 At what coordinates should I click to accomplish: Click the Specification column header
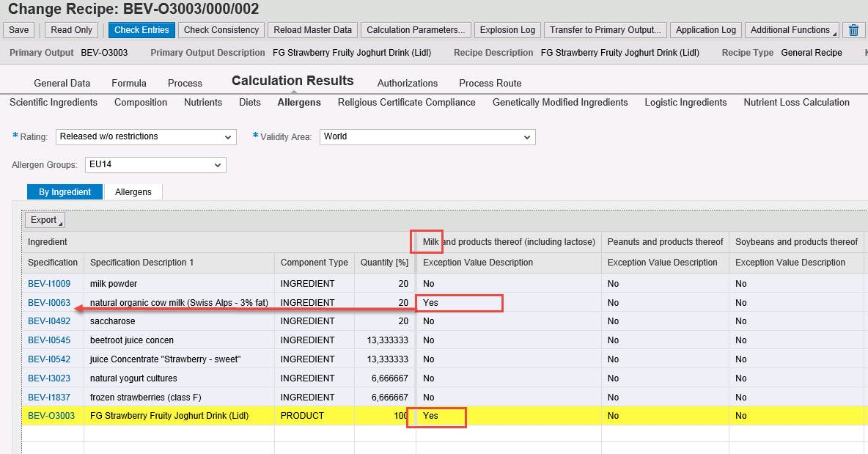click(x=53, y=263)
